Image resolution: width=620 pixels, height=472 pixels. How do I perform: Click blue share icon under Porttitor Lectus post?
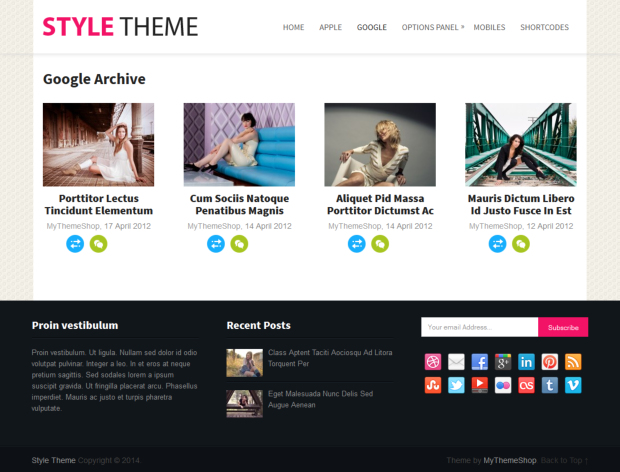point(75,243)
